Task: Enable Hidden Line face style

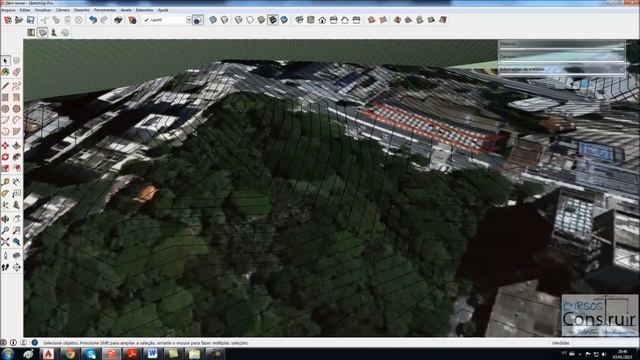Action: click(250, 20)
